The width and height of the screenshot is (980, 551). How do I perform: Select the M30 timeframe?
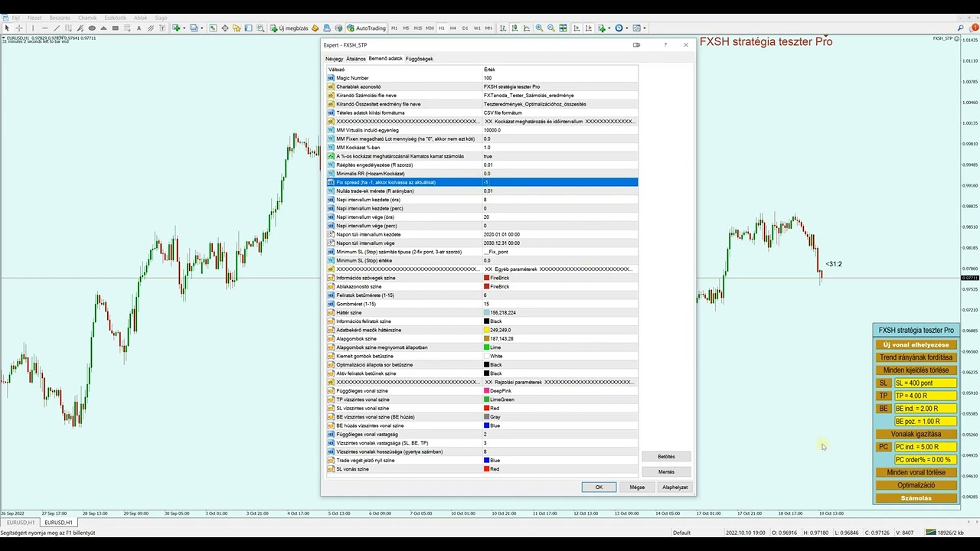click(430, 28)
